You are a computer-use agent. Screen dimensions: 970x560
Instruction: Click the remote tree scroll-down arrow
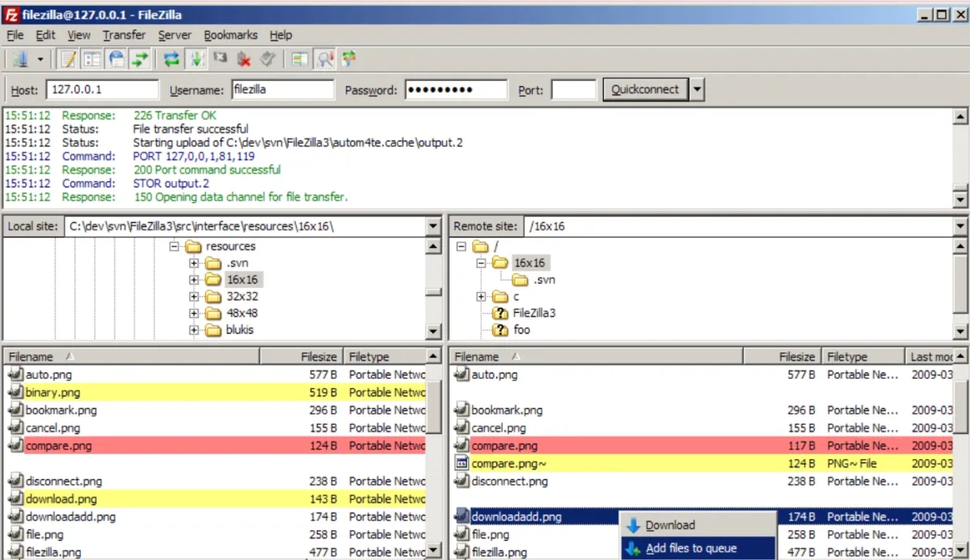[960, 331]
